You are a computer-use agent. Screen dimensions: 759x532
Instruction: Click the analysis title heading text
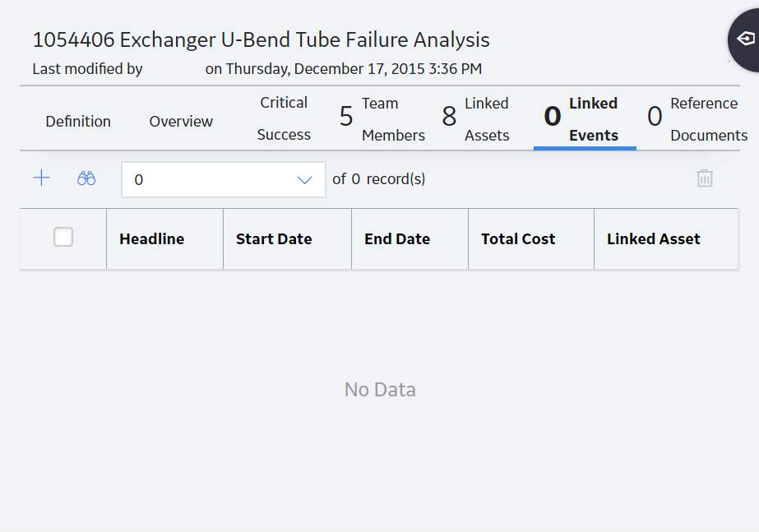tap(261, 39)
